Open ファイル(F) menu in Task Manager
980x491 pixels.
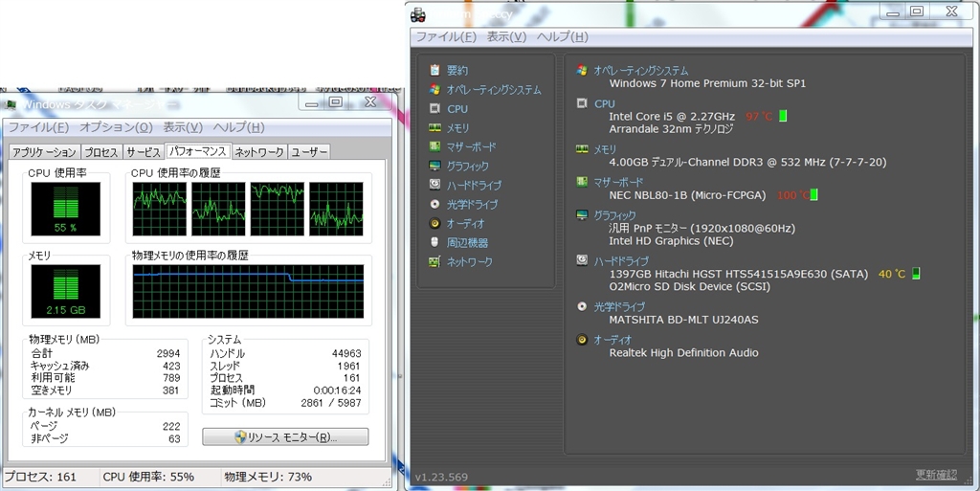pos(38,127)
